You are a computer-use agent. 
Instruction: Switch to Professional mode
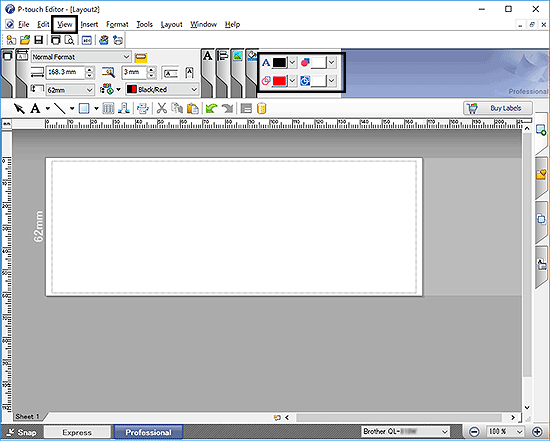coord(148,432)
